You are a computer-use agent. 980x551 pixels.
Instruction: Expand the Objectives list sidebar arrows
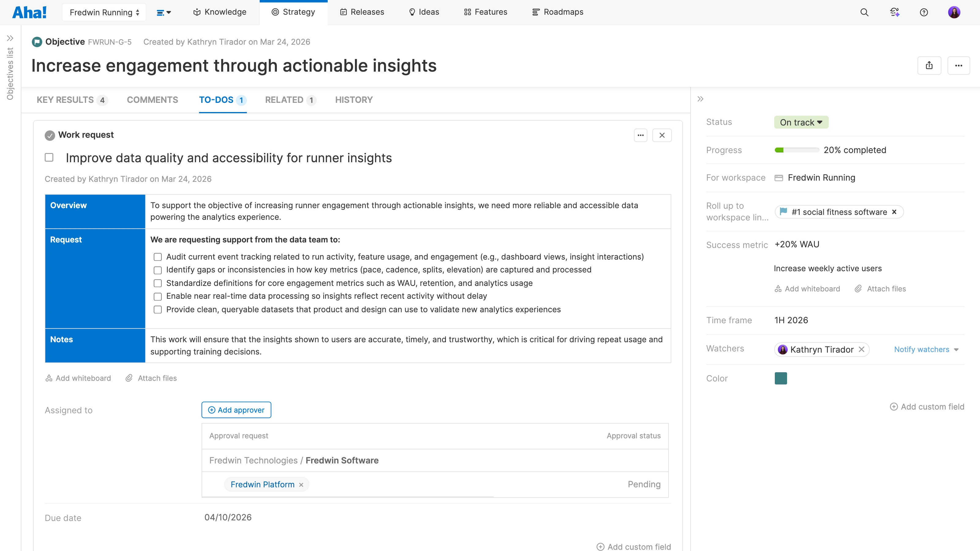(10, 38)
